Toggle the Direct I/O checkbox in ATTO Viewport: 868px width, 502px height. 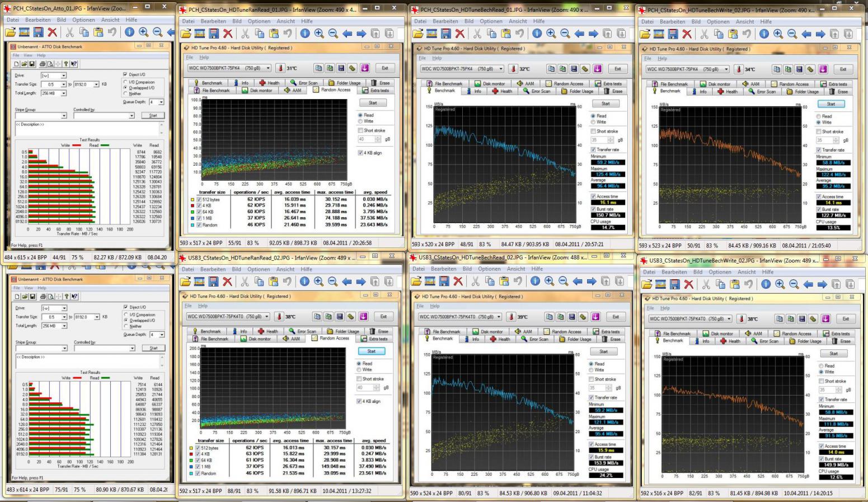[x=126, y=74]
